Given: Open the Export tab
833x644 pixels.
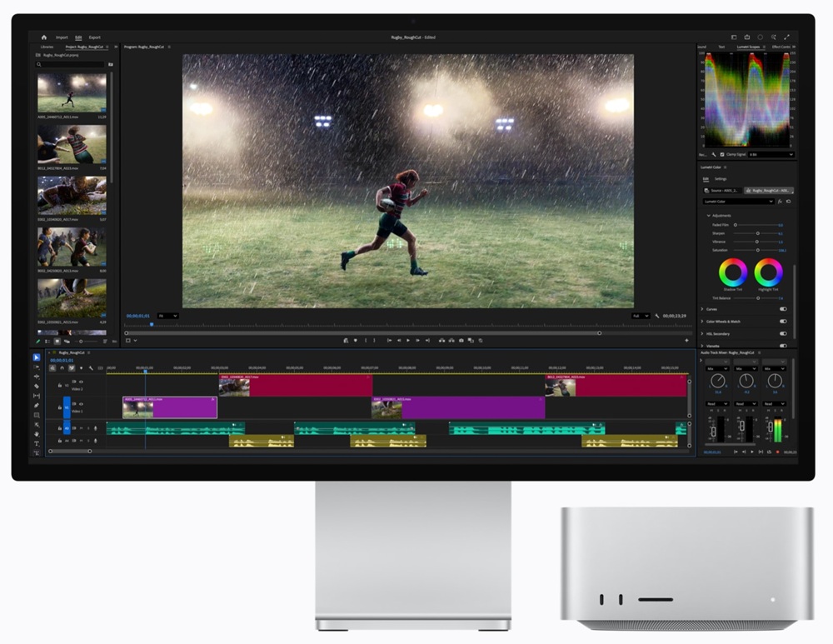Looking at the screenshot, I should click(95, 37).
